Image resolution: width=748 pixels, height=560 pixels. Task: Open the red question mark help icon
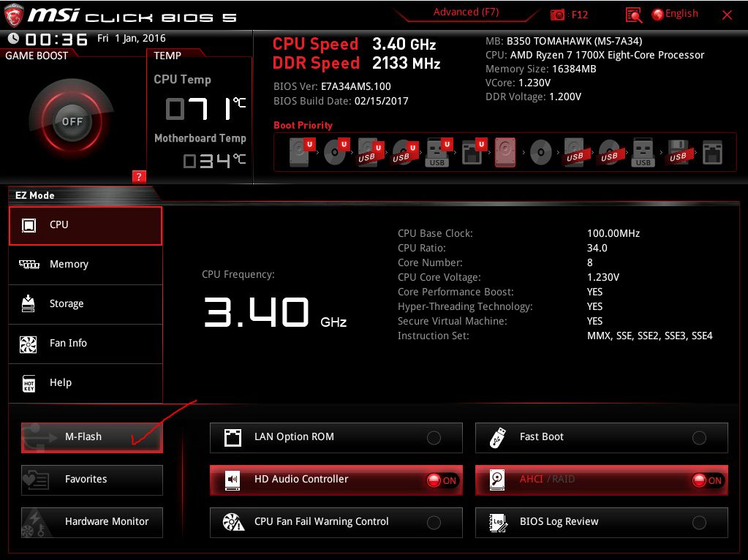(x=139, y=177)
